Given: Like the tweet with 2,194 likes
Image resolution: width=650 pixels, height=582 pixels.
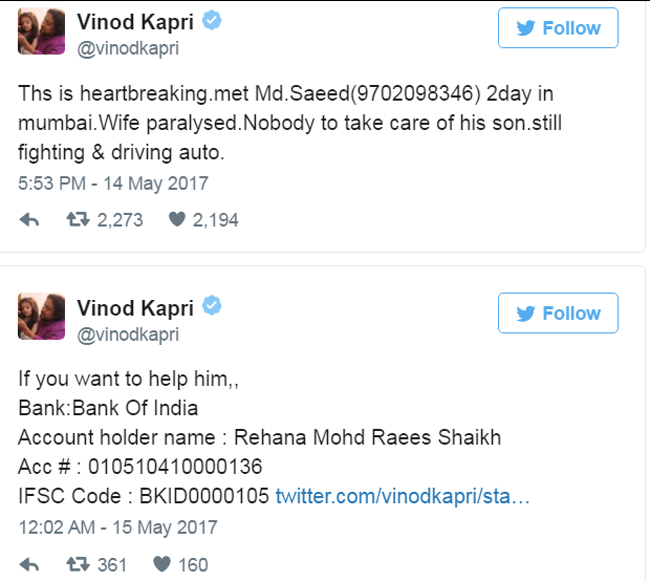Looking at the screenshot, I should (x=177, y=219).
